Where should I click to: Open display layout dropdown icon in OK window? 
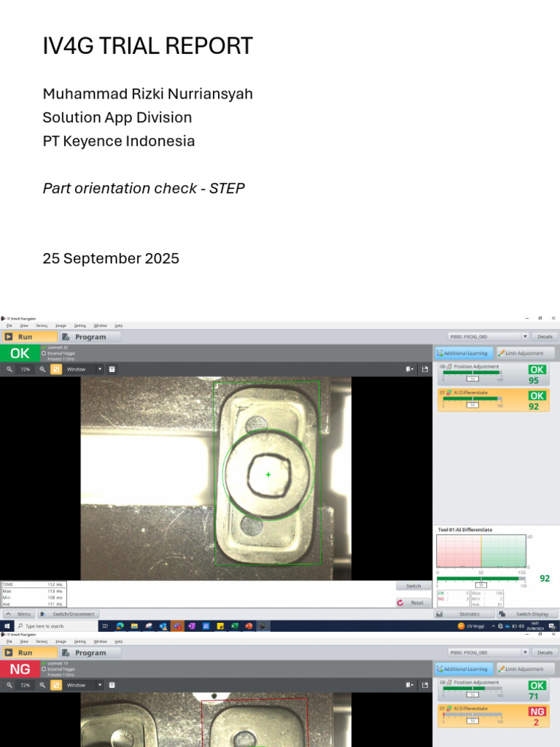(409, 369)
